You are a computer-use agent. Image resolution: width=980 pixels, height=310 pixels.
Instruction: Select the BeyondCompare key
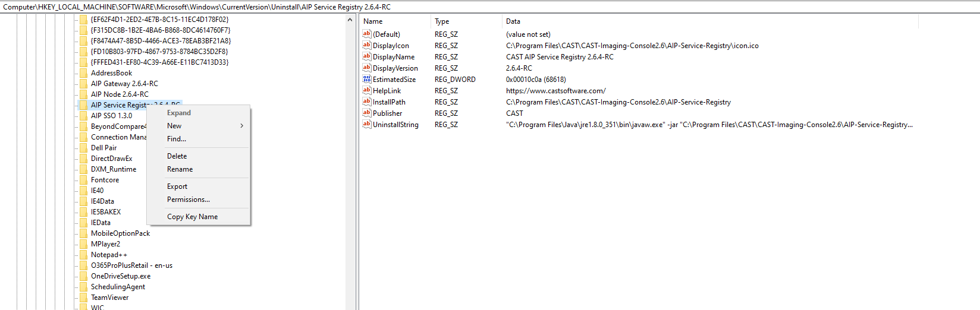coord(118,126)
